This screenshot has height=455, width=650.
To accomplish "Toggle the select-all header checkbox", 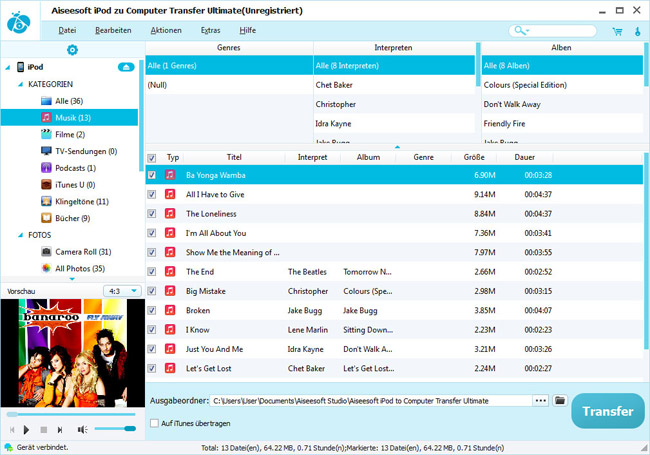I will 152,158.
